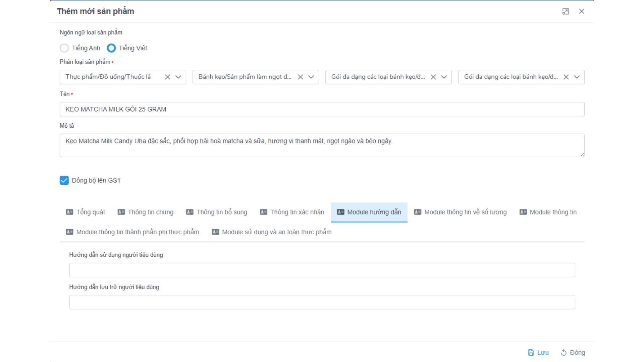Click the dialog fullscreen expand icon
The image size is (644, 362).
point(566,11)
